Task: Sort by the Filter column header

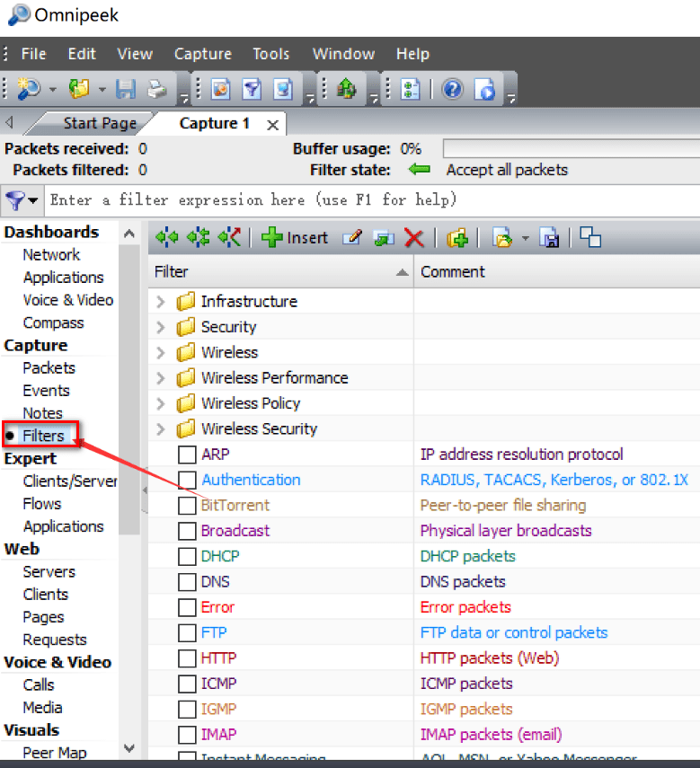Action: (x=281, y=272)
